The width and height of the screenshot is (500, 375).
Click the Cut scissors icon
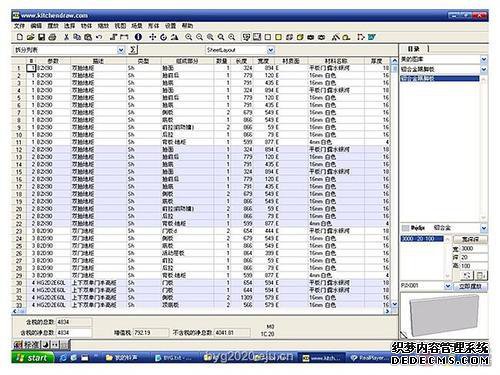[66, 37]
